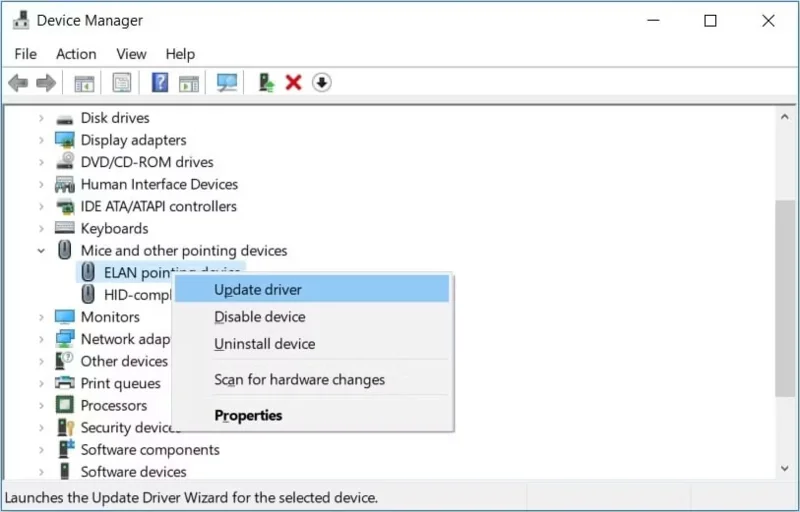Viewport: 800px width, 512px height.
Task: Open the Action menu
Action: (x=76, y=54)
